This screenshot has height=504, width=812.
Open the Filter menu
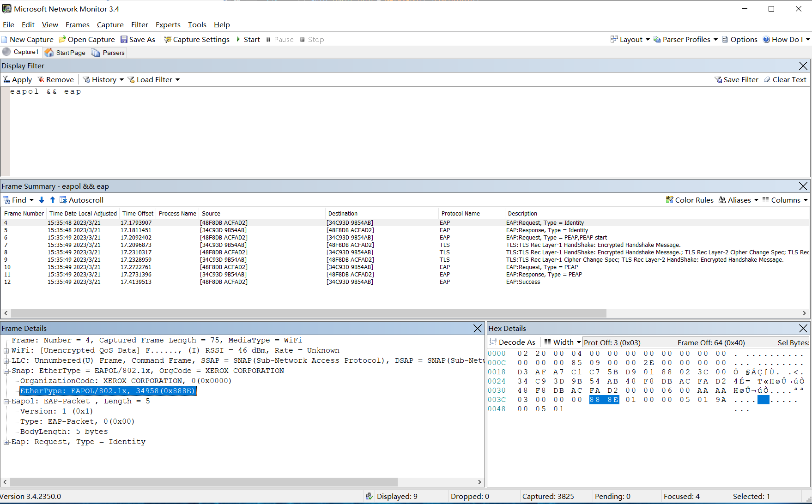coord(139,25)
